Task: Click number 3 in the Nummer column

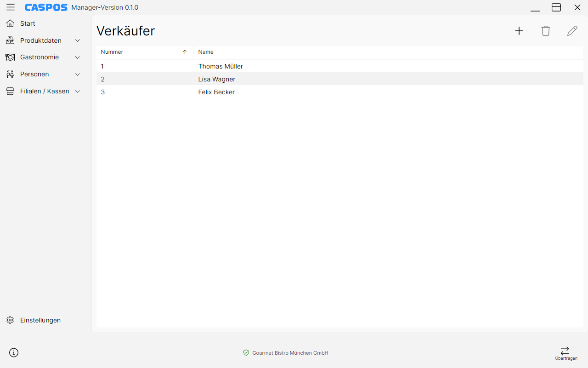Action: point(103,92)
